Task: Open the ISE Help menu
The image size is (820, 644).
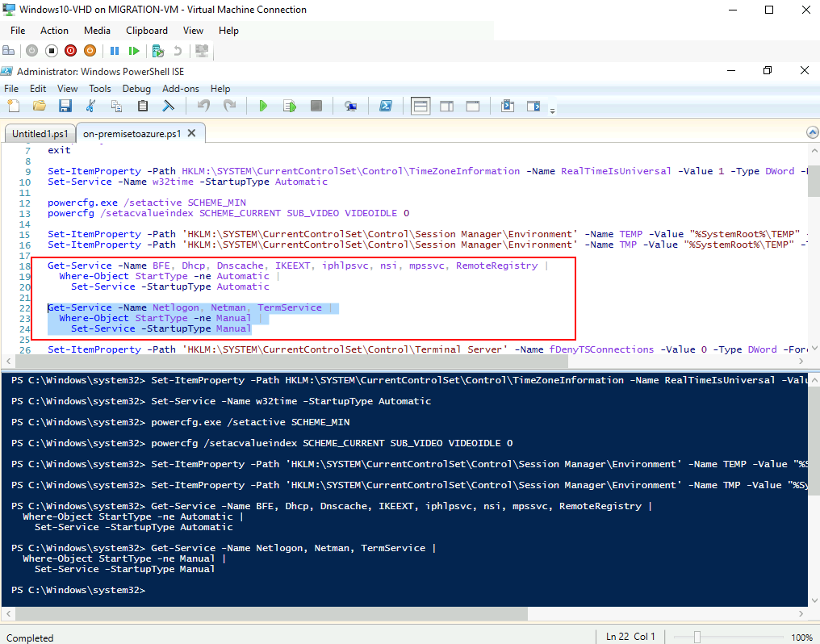Action: (220, 89)
